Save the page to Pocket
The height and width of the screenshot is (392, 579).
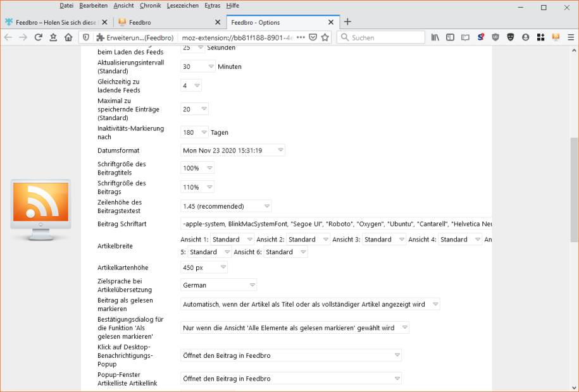(x=313, y=37)
